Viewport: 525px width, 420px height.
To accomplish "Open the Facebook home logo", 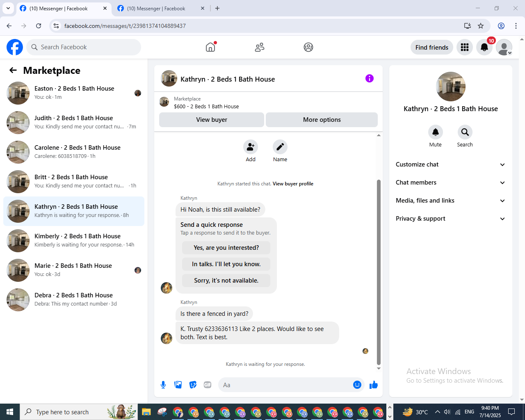I will [15, 47].
